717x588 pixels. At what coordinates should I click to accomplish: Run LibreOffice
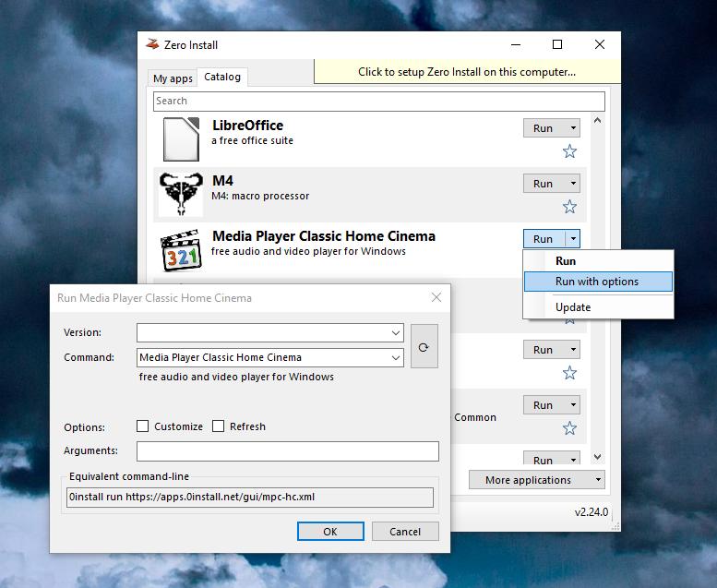(544, 128)
